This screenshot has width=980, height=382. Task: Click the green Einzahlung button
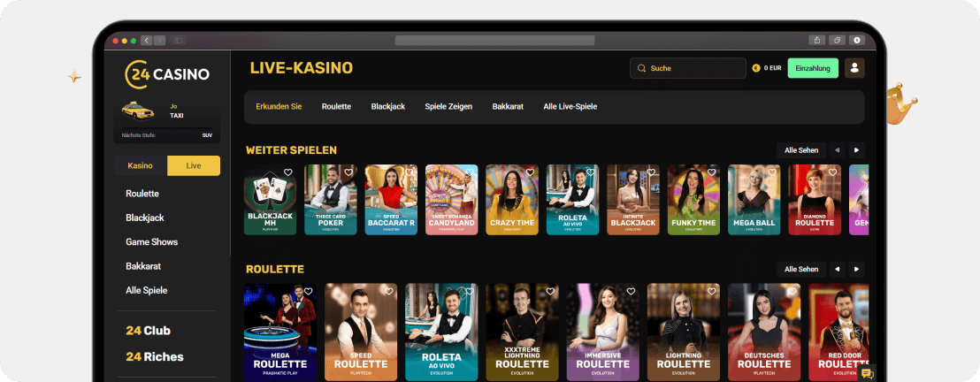tap(813, 68)
